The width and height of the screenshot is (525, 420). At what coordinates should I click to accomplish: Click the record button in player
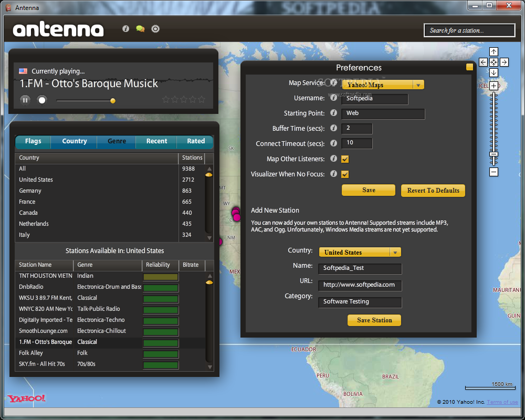point(42,100)
